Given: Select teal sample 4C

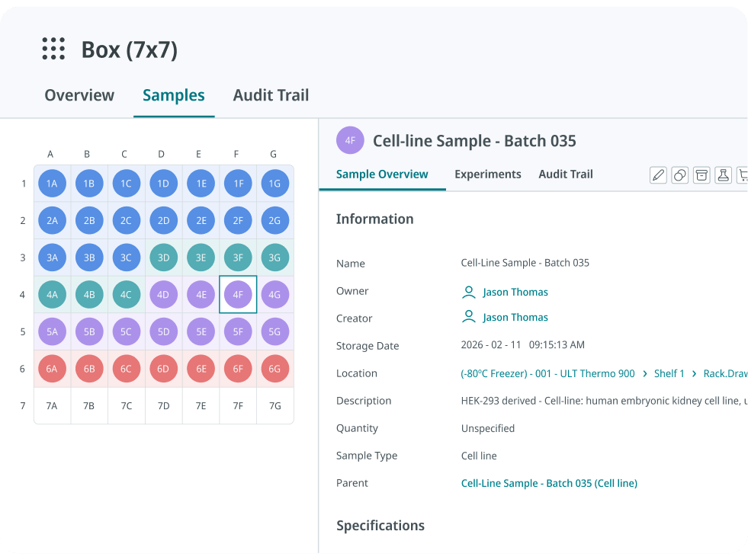Looking at the screenshot, I should (x=127, y=295).
